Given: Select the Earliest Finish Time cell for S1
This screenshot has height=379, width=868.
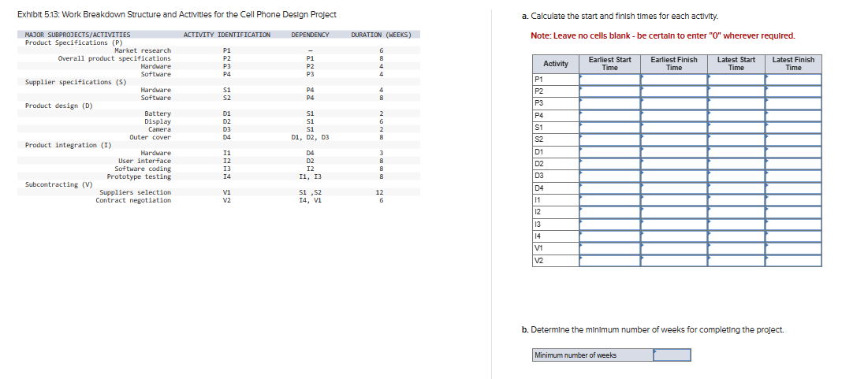Looking at the screenshot, I should click(x=674, y=128).
